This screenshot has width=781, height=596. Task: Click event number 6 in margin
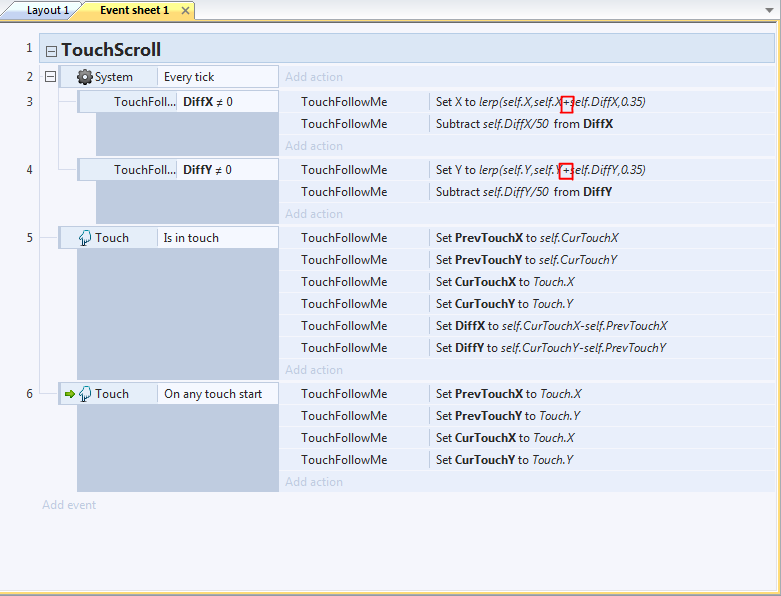coord(29,394)
